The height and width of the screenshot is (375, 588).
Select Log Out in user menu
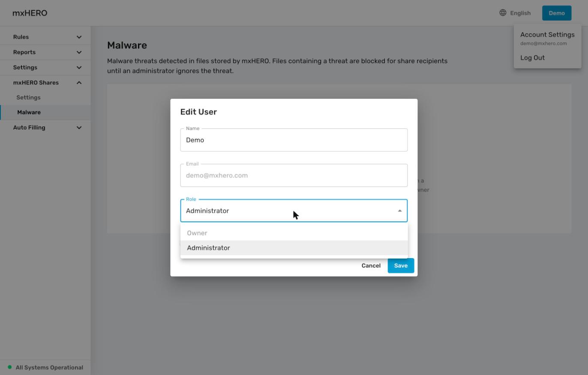point(532,58)
